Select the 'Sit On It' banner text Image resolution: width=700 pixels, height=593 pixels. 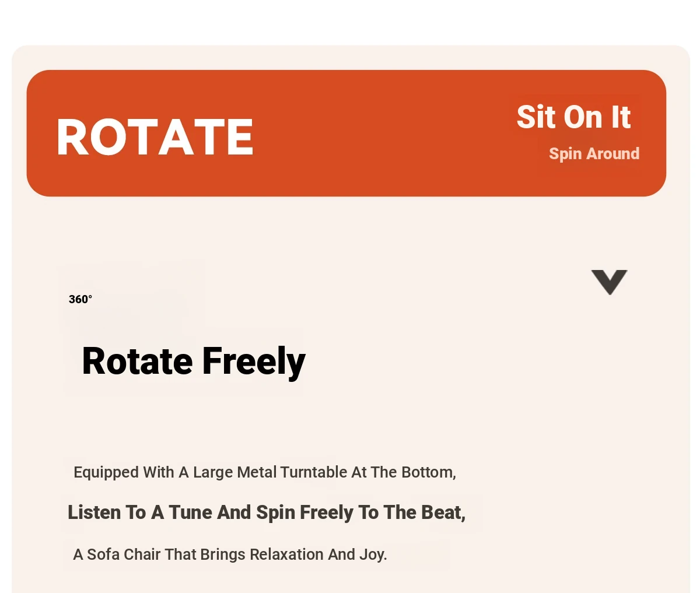click(x=573, y=117)
